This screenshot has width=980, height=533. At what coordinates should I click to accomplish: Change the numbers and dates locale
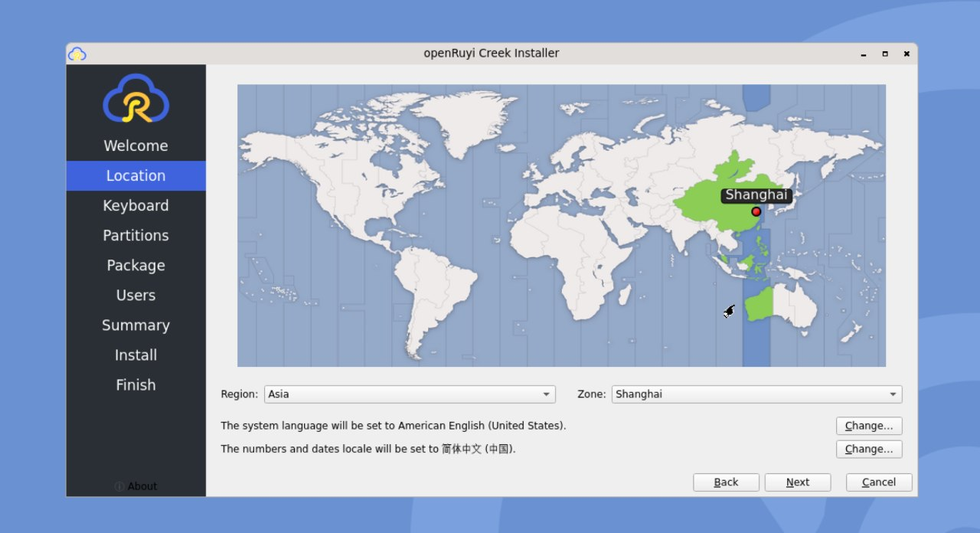869,450
